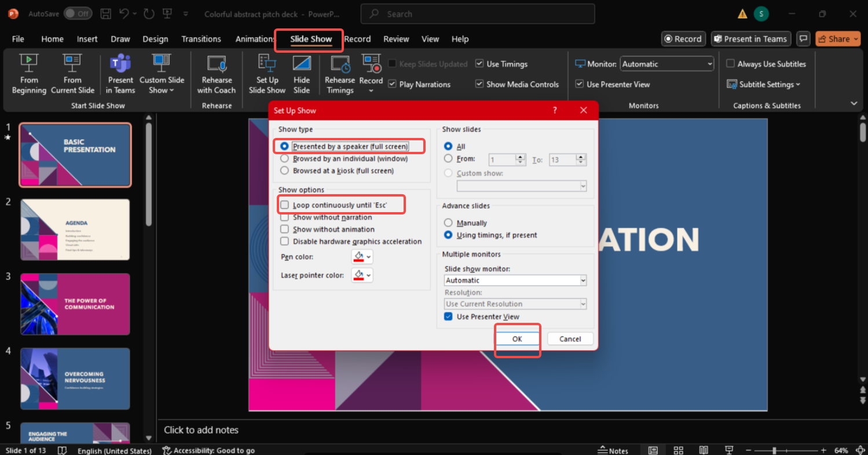
Task: Click the Accessibility: Good to go status
Action: point(208,450)
